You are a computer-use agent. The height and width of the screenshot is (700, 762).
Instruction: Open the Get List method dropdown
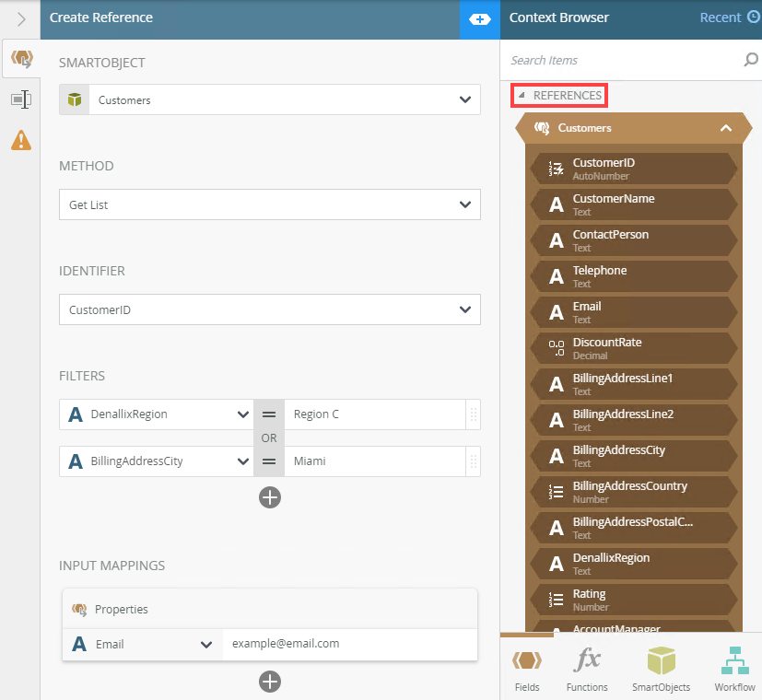(270, 204)
